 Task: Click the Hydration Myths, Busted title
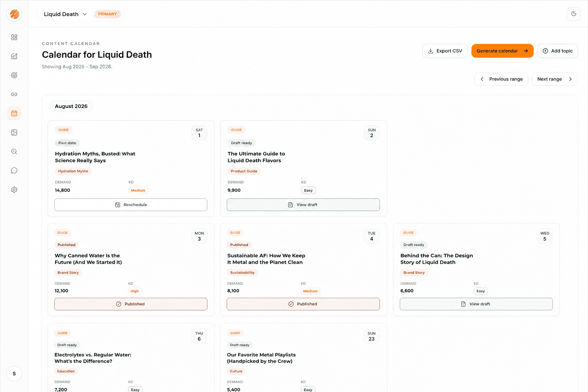pyautogui.click(x=95, y=157)
